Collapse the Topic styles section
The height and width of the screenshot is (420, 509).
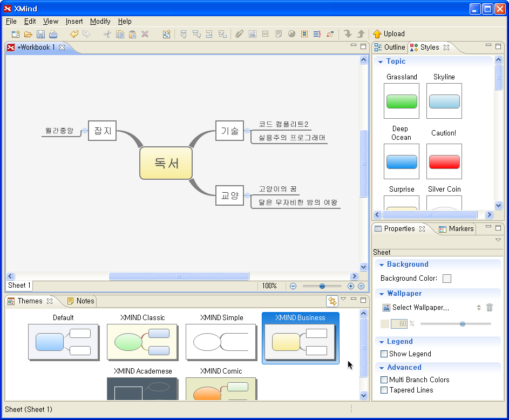[381, 62]
